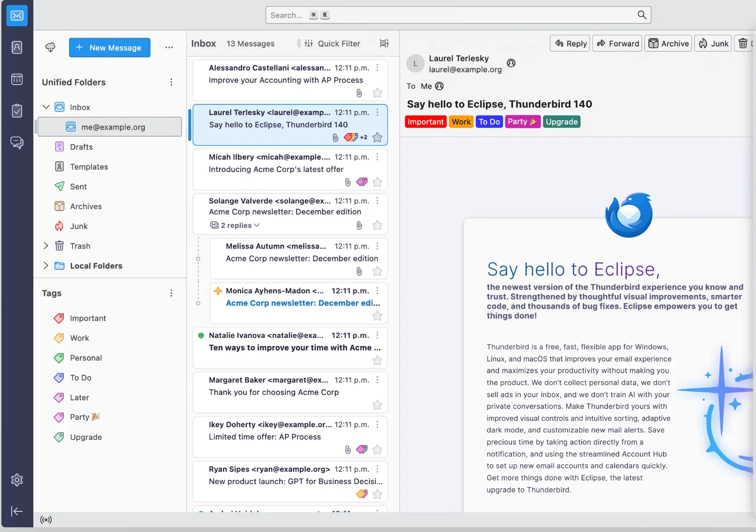Open the Tasks space
756x532 pixels.
pyautogui.click(x=17, y=111)
